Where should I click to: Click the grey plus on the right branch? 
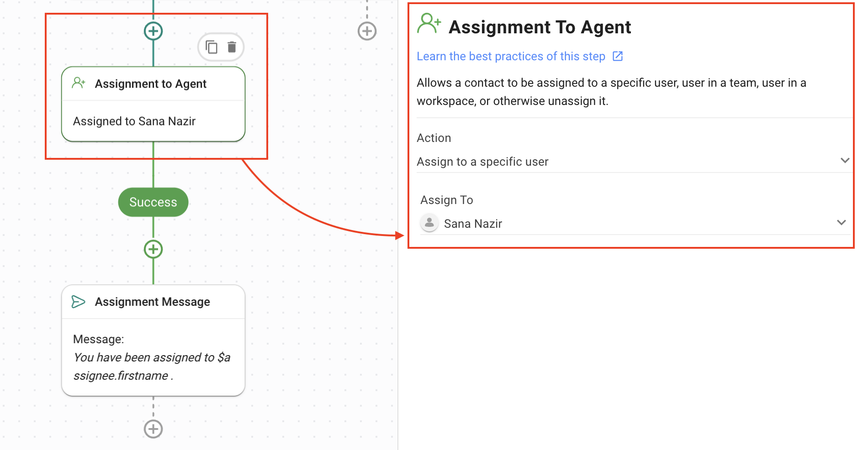click(x=367, y=31)
